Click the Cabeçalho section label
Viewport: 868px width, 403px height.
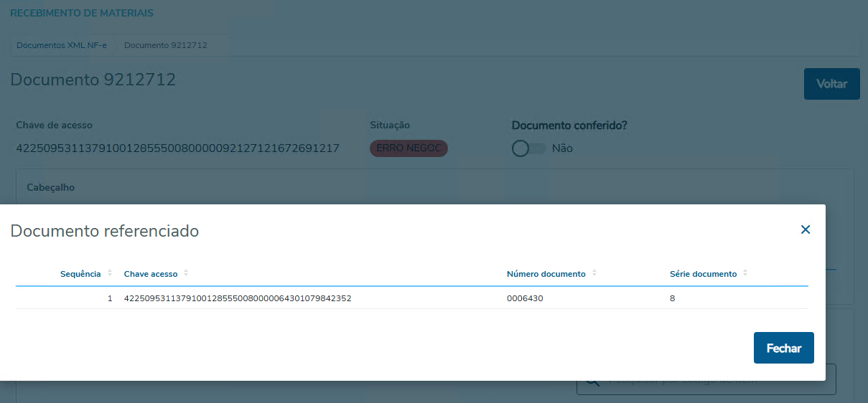pyautogui.click(x=50, y=187)
